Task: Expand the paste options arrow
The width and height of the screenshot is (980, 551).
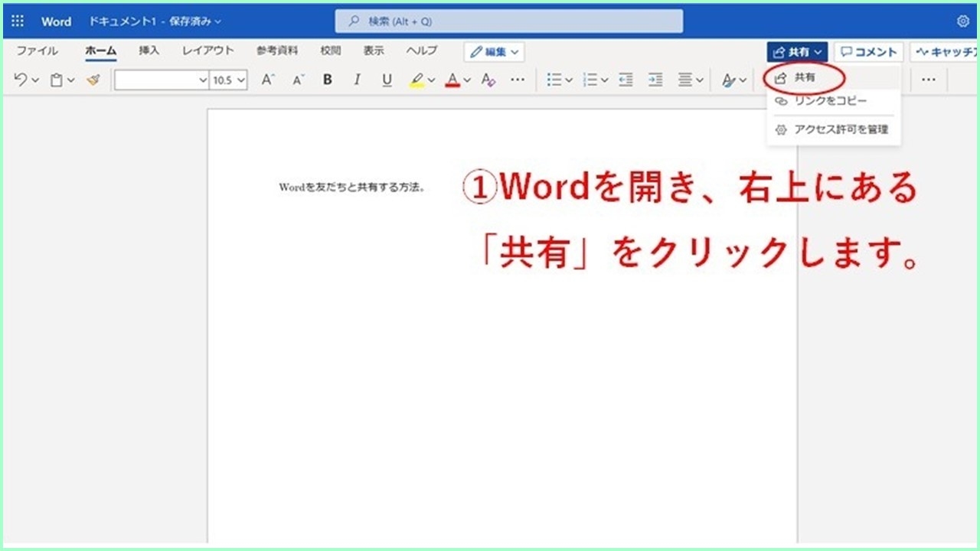Action: [x=71, y=80]
